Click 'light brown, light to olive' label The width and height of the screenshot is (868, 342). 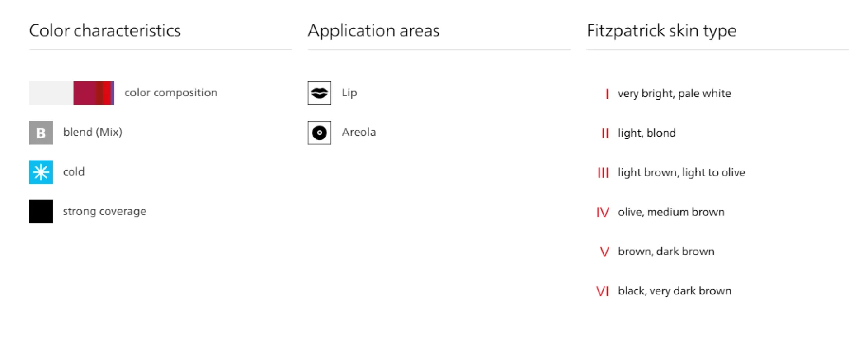click(681, 172)
